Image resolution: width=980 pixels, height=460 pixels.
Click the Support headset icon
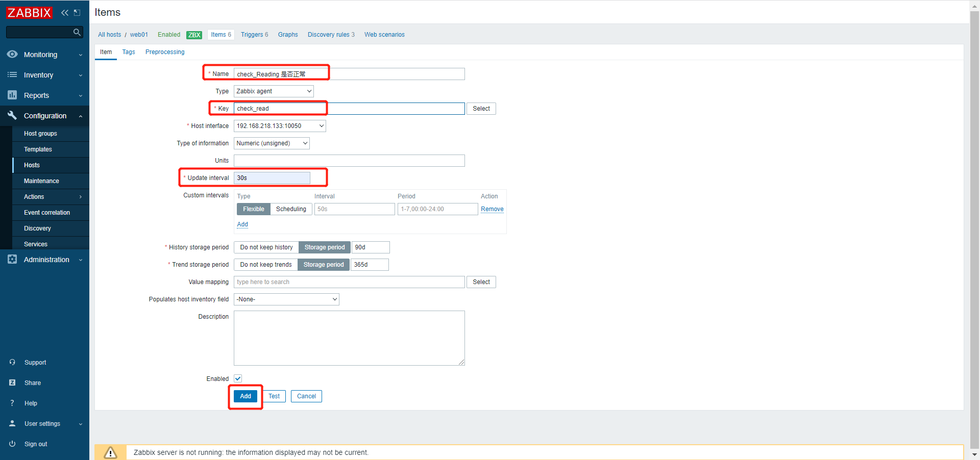[12, 362]
